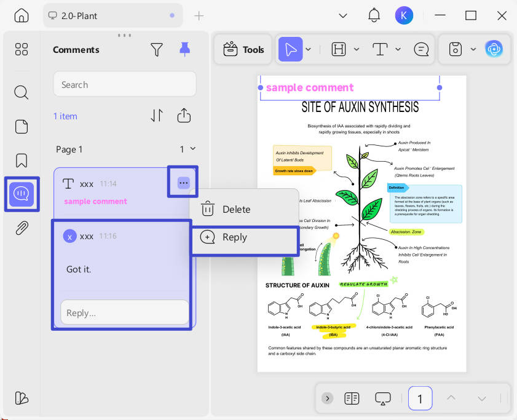
Task: Select the 'Got it.' reply text
Action: (79, 269)
